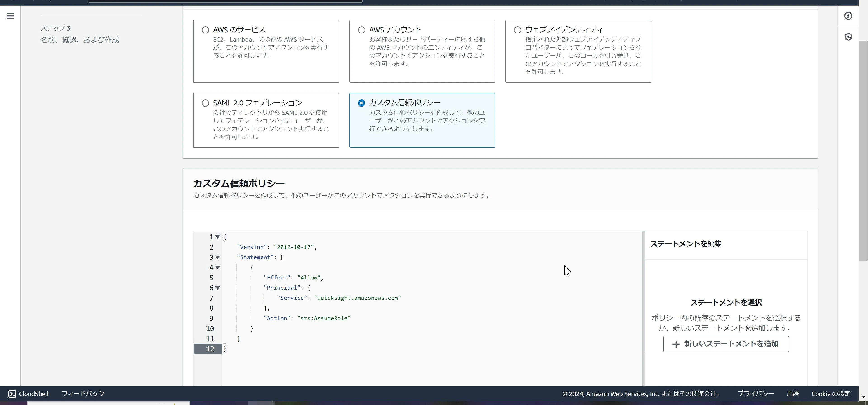Collapse fold arrow on line 4

(218, 268)
